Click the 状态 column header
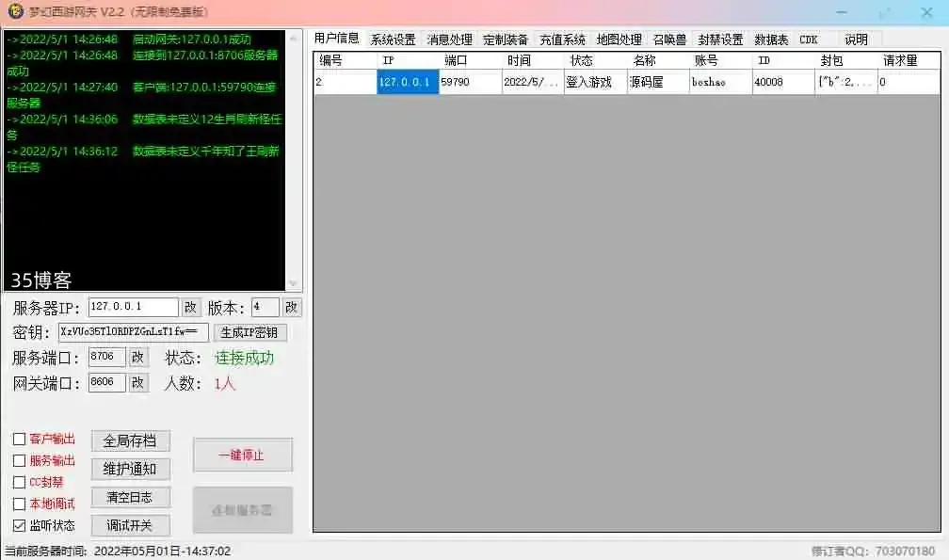 pyautogui.click(x=596, y=60)
